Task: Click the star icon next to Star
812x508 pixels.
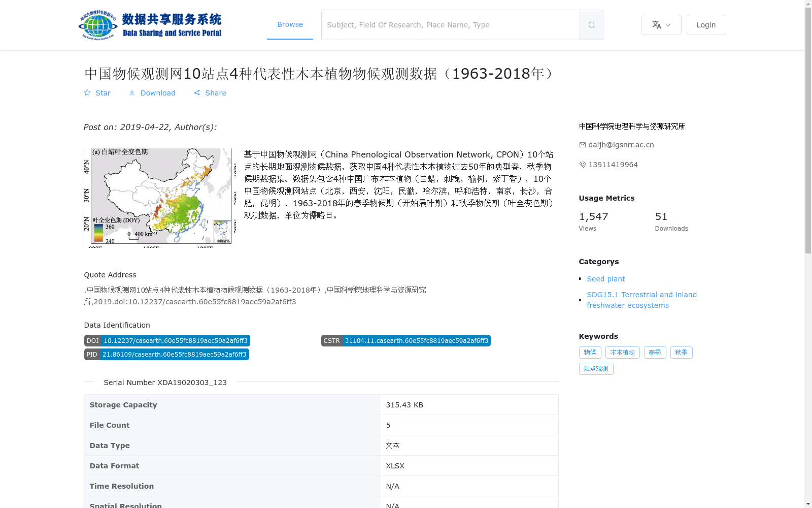Action: 87,93
